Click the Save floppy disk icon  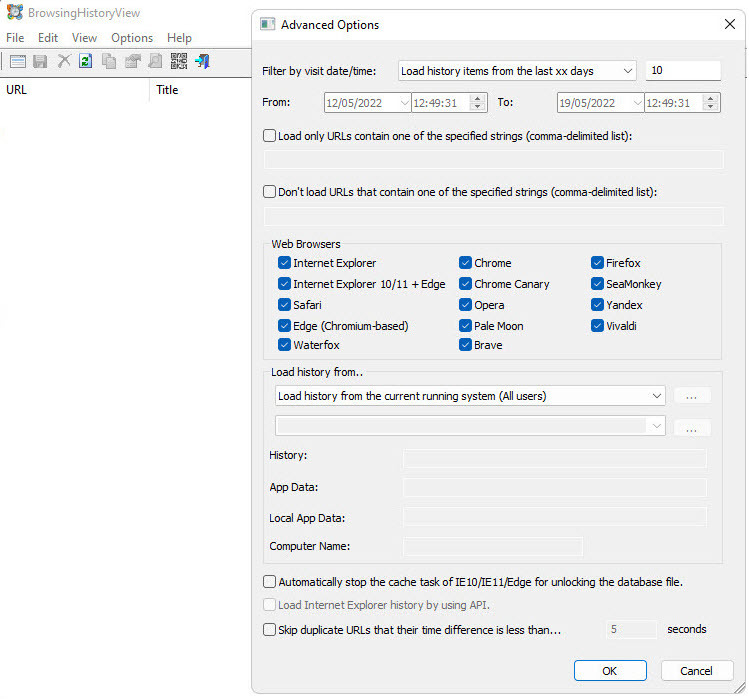tap(41, 61)
